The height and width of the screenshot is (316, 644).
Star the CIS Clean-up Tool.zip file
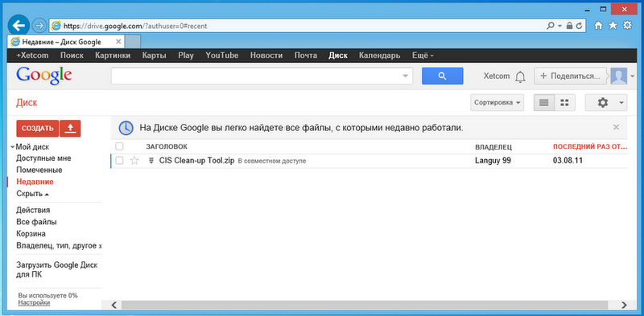134,161
